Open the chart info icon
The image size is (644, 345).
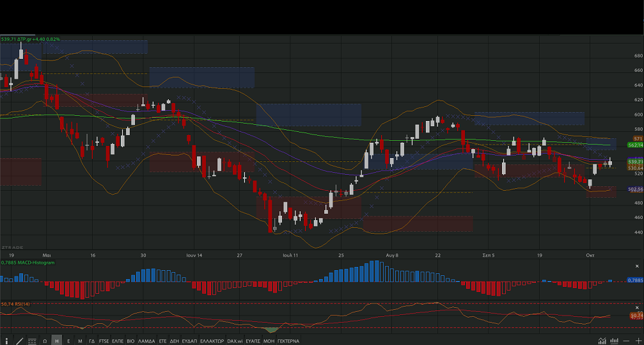tap(6, 341)
